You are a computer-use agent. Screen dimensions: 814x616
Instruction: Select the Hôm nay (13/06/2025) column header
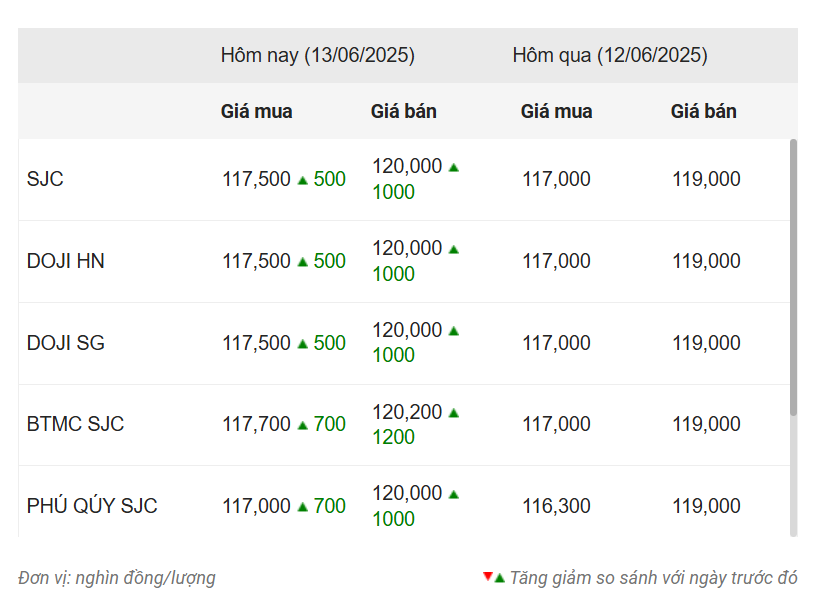click(x=318, y=55)
